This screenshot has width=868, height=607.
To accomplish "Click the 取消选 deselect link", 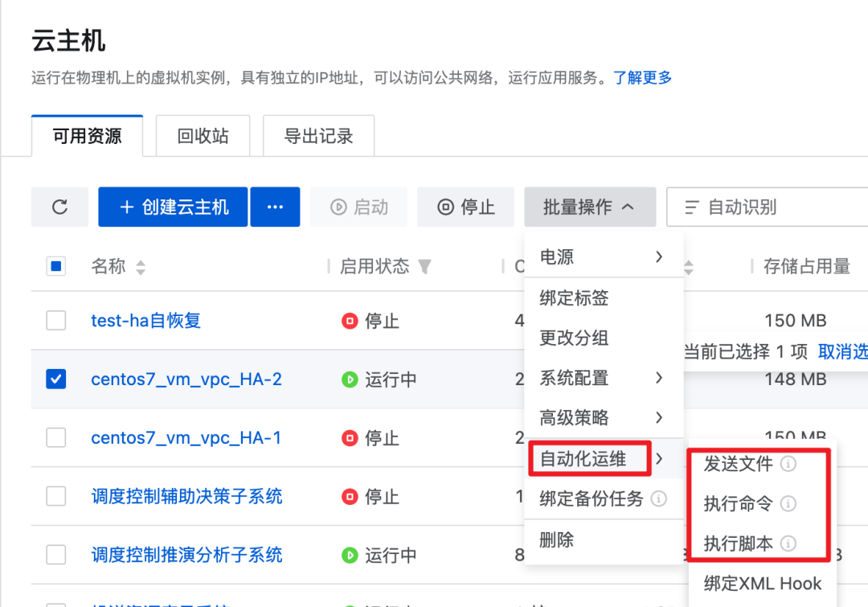I will click(842, 351).
